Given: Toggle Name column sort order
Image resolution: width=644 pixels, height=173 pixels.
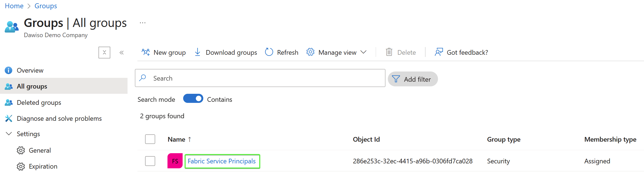Looking at the screenshot, I should (x=190, y=139).
